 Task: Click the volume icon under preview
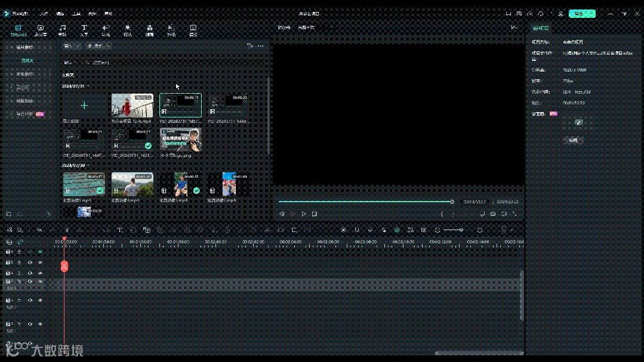click(504, 214)
